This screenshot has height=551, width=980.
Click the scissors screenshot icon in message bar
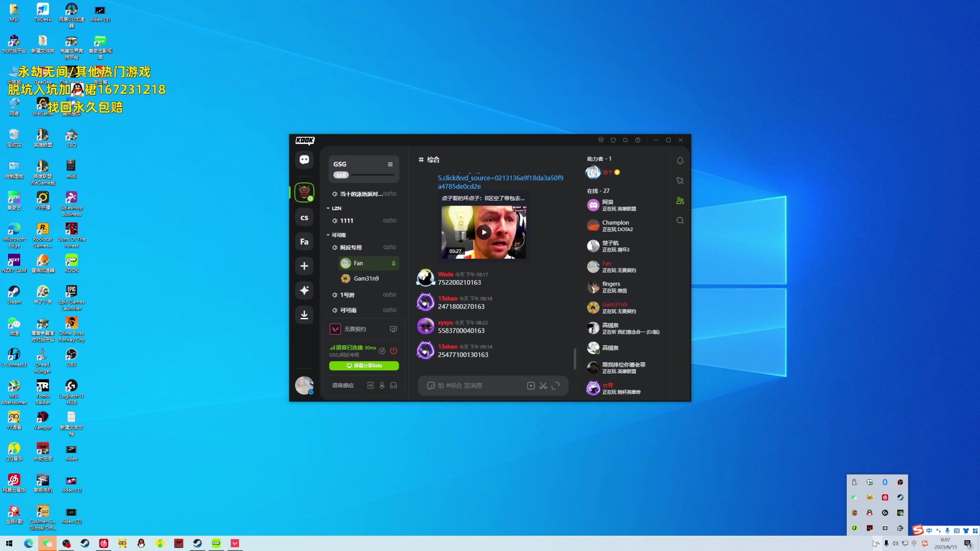pos(543,386)
